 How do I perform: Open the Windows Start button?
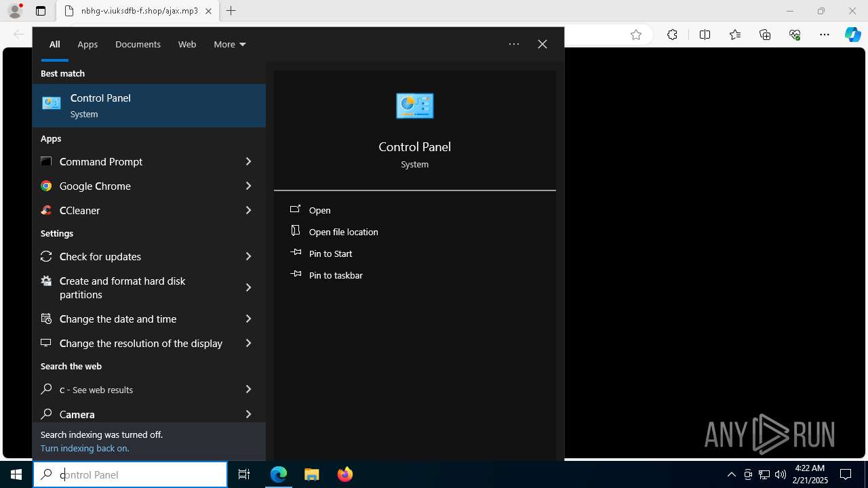[x=16, y=474]
